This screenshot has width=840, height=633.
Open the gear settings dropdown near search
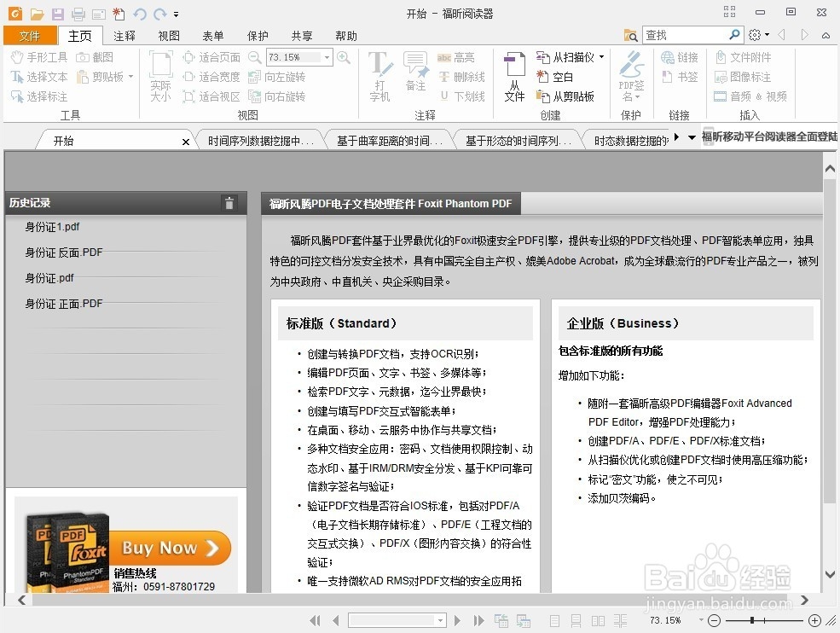759,35
